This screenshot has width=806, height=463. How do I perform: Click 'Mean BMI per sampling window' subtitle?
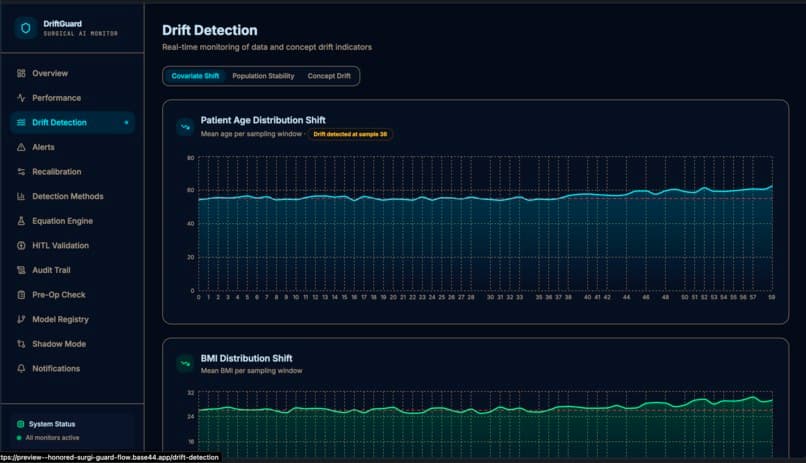coord(251,371)
